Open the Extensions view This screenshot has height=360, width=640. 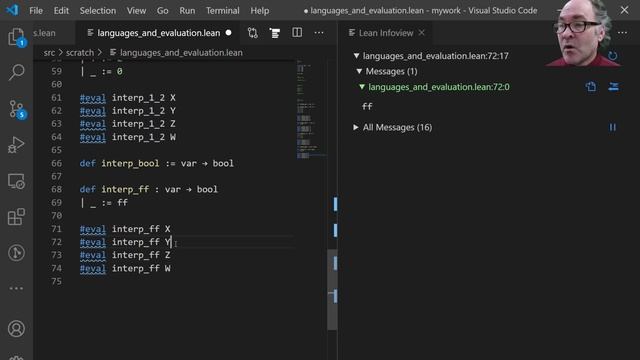coord(16,217)
